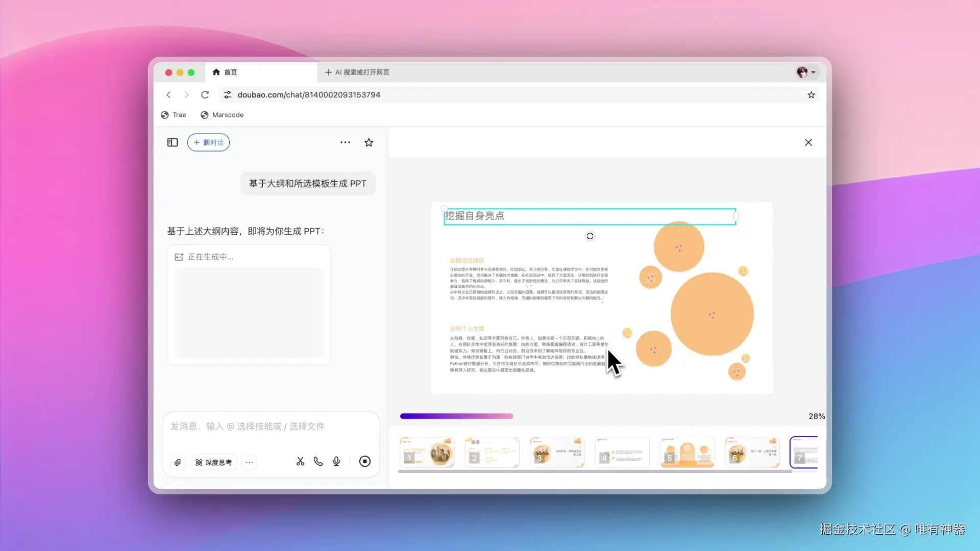Close the PPT preview panel
This screenshot has height=551, width=980.
click(808, 142)
